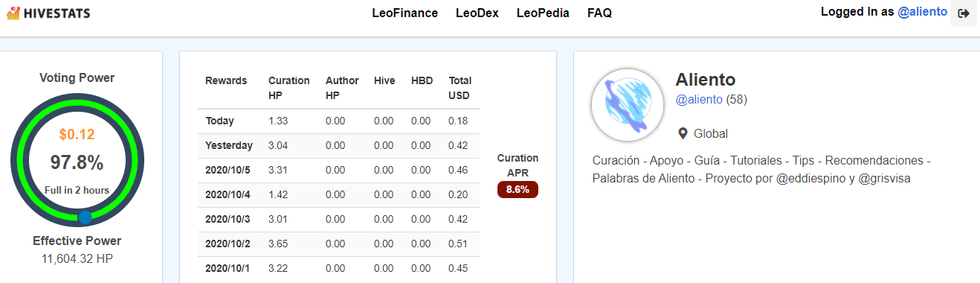Image resolution: width=980 pixels, height=283 pixels.
Task: Click the HiveStats logo icon
Action: 13,13
